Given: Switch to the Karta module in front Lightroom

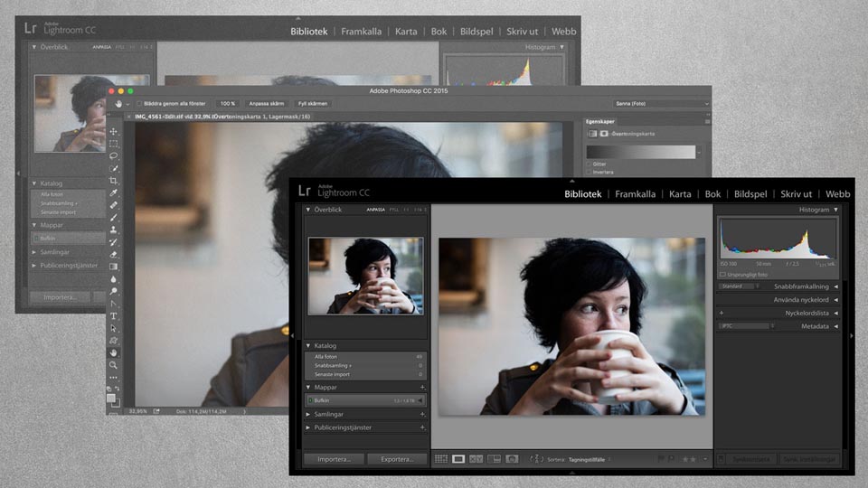Looking at the screenshot, I should pyautogui.click(x=680, y=193).
